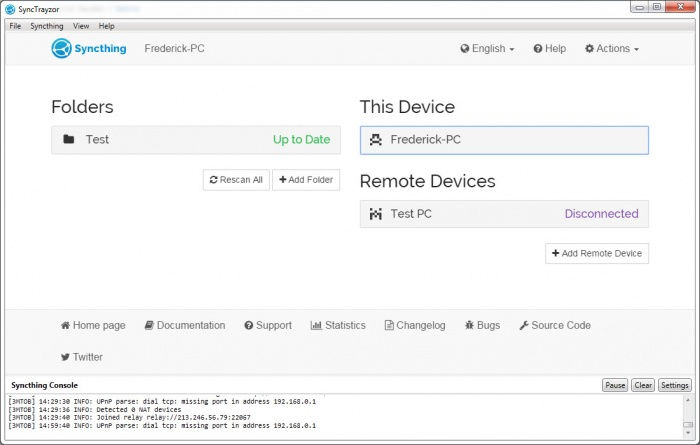Open the Source Code link
Viewport: 700px width, 445px height.
pos(555,325)
